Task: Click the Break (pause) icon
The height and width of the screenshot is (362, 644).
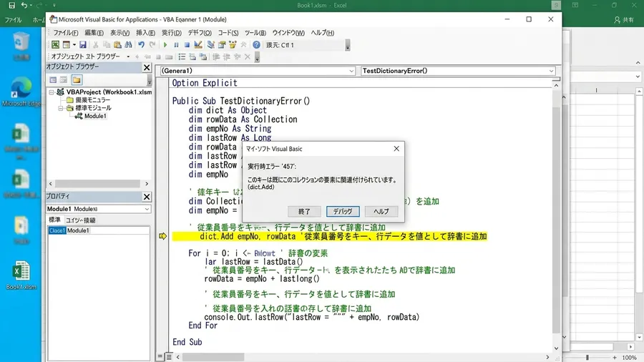Action: point(176,45)
